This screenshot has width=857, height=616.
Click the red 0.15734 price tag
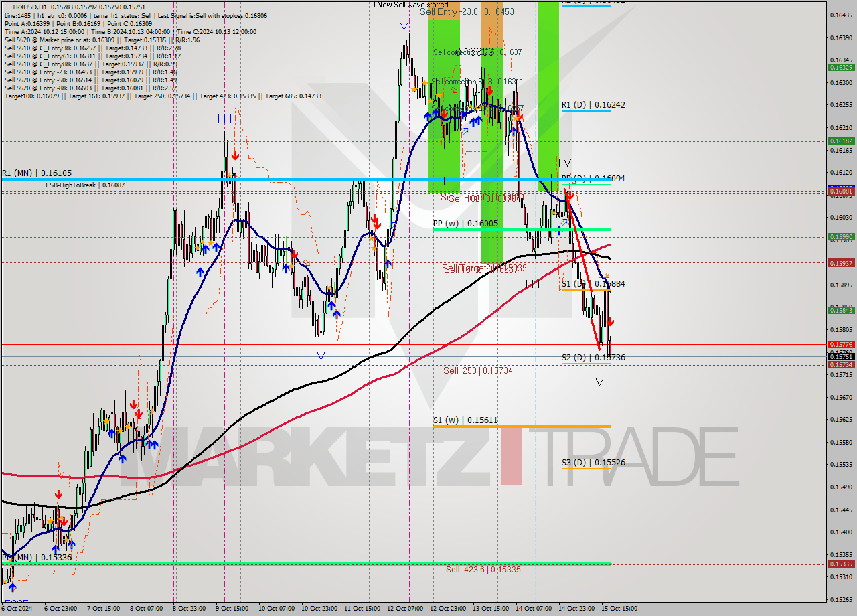[841, 364]
